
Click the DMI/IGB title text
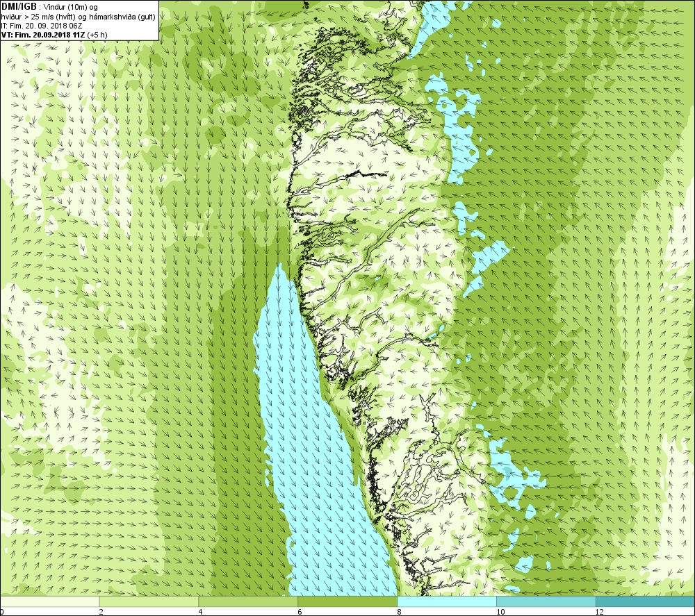[x=19, y=7]
